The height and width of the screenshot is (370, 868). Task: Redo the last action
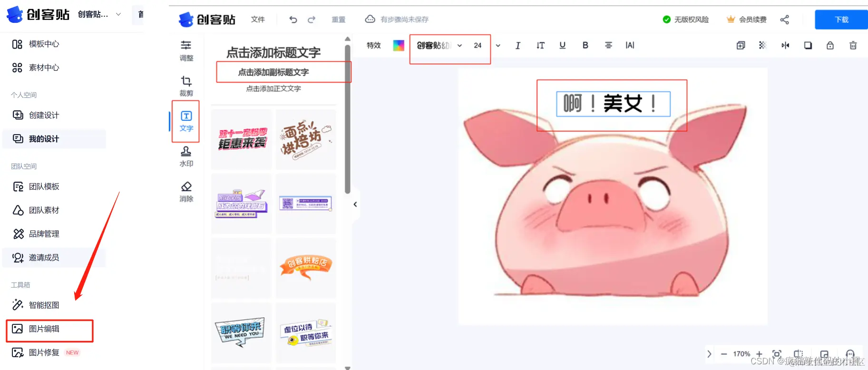coord(312,19)
